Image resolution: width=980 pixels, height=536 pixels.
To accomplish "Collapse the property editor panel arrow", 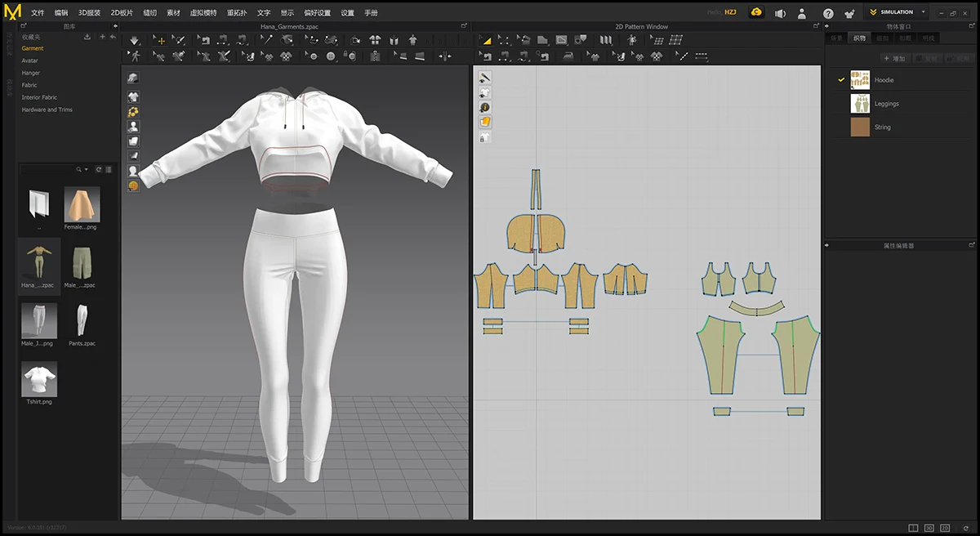I will (828, 245).
